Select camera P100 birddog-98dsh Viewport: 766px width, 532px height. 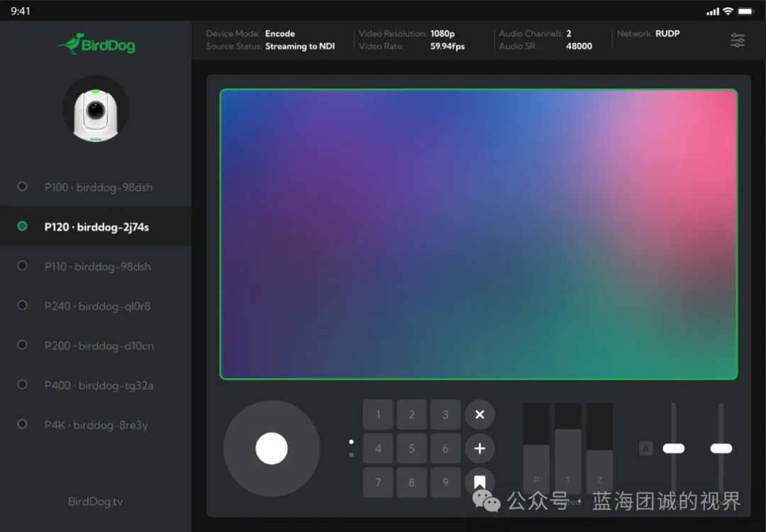(98, 187)
